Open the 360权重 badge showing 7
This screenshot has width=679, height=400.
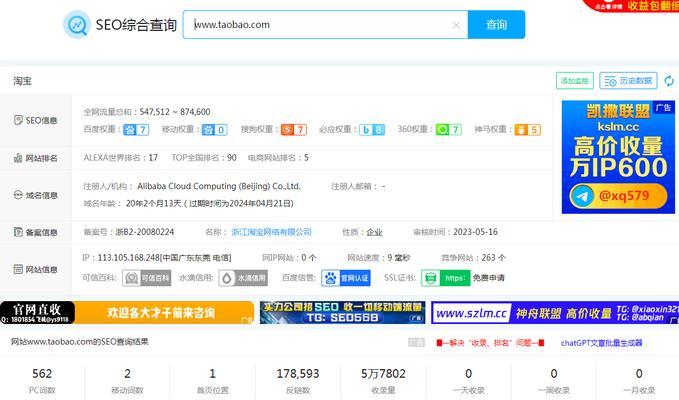point(449,129)
